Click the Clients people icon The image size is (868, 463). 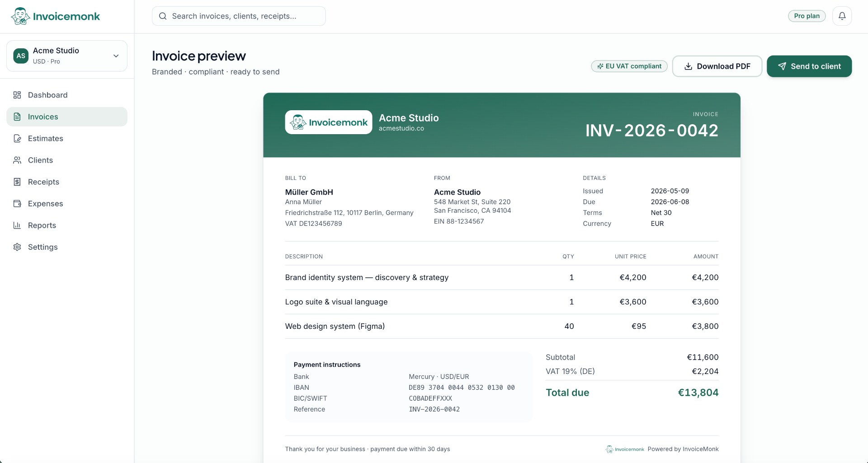pos(17,160)
